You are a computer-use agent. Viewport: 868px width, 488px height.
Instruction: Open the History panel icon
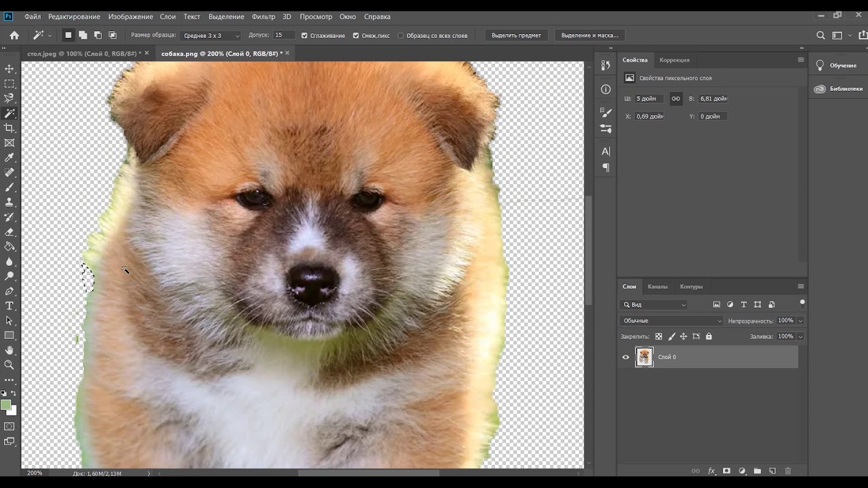(x=606, y=65)
